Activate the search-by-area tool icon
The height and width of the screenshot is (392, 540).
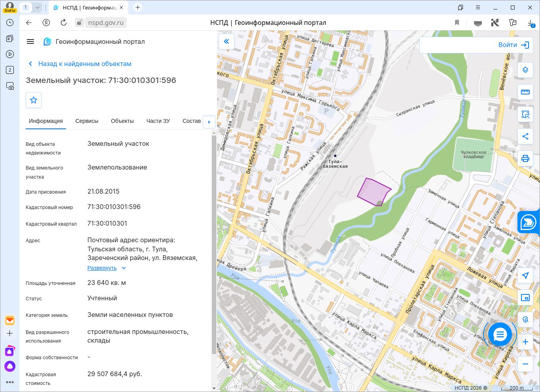(525, 115)
